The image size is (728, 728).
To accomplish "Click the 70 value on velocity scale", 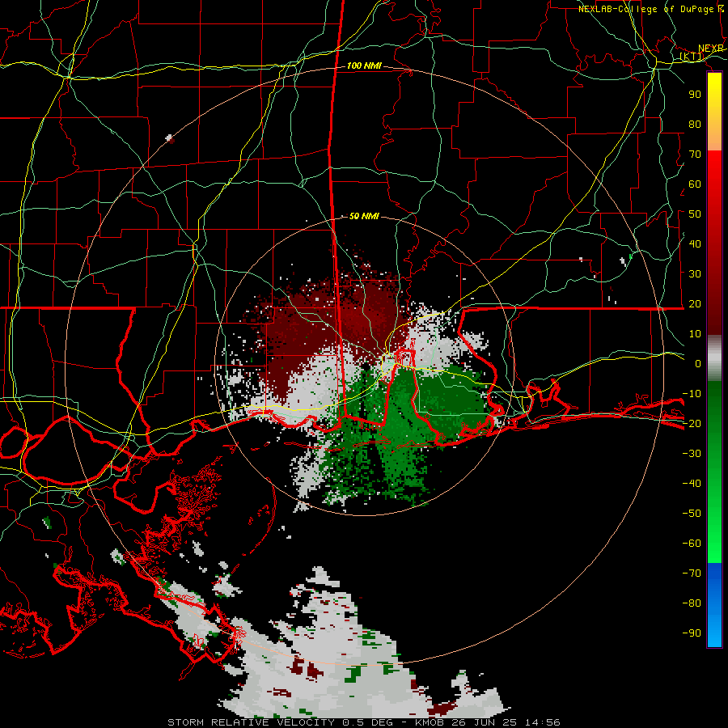I will [695, 154].
